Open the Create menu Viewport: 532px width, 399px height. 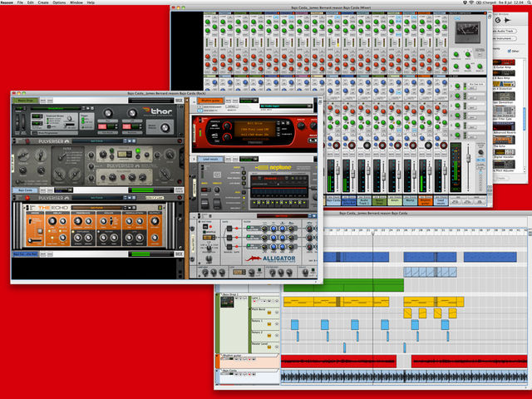point(43,2)
